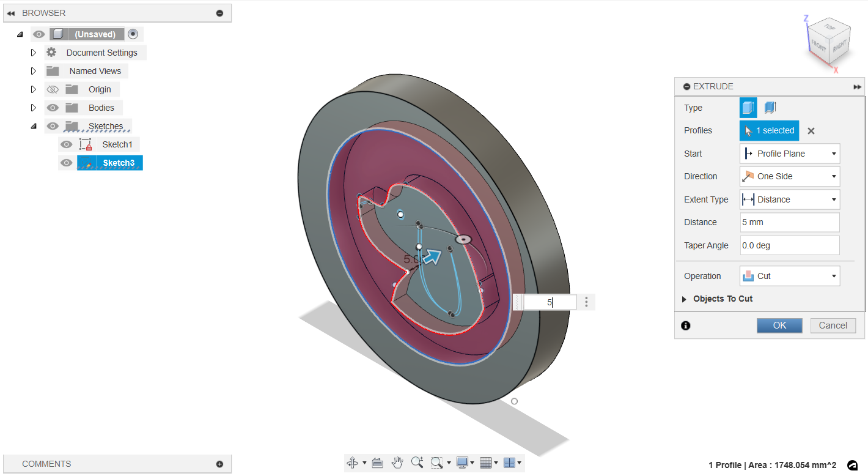Hide Sketch3 with its eye icon

[66, 163]
